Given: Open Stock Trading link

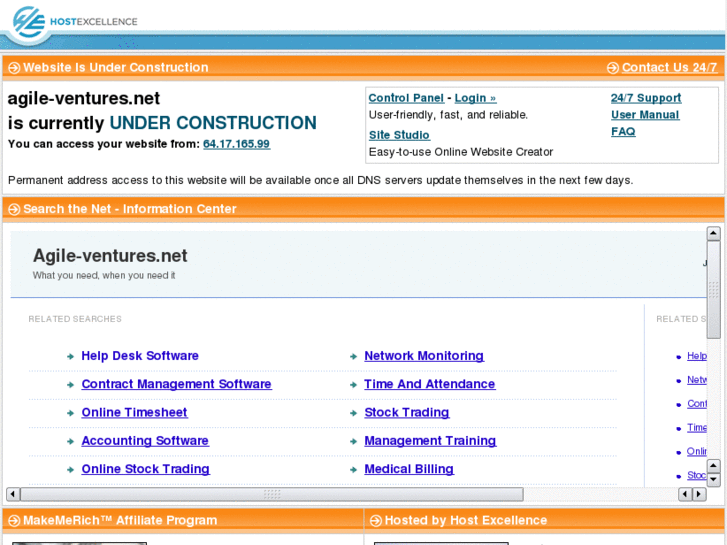Looking at the screenshot, I should click(x=407, y=412).
